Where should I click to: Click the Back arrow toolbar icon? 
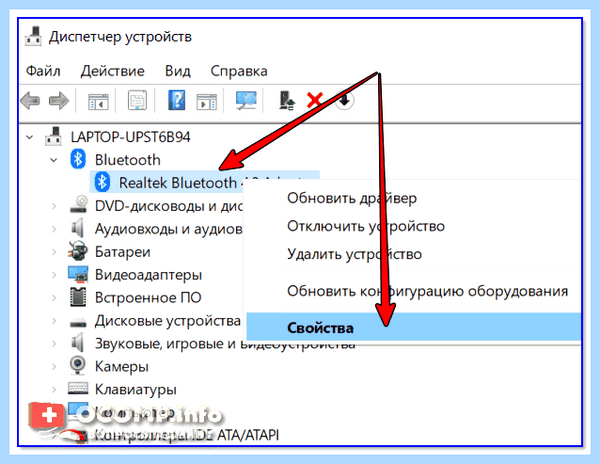click(x=30, y=101)
